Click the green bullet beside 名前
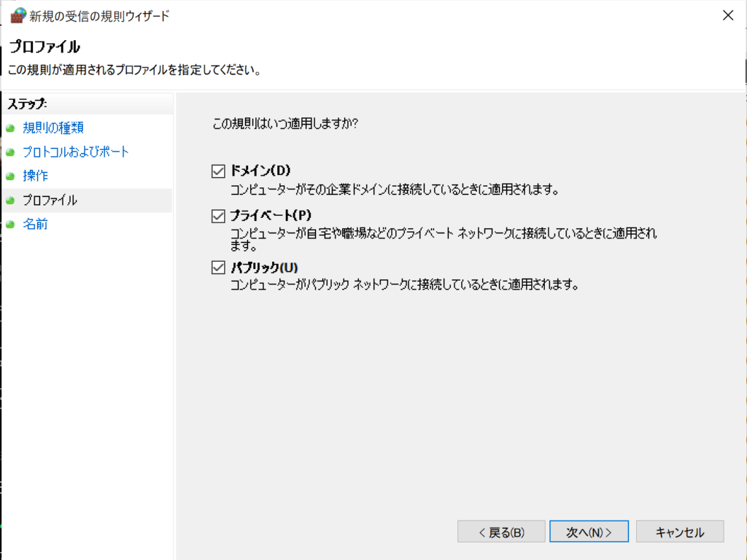Image resolution: width=747 pixels, height=560 pixels. pos(10,225)
